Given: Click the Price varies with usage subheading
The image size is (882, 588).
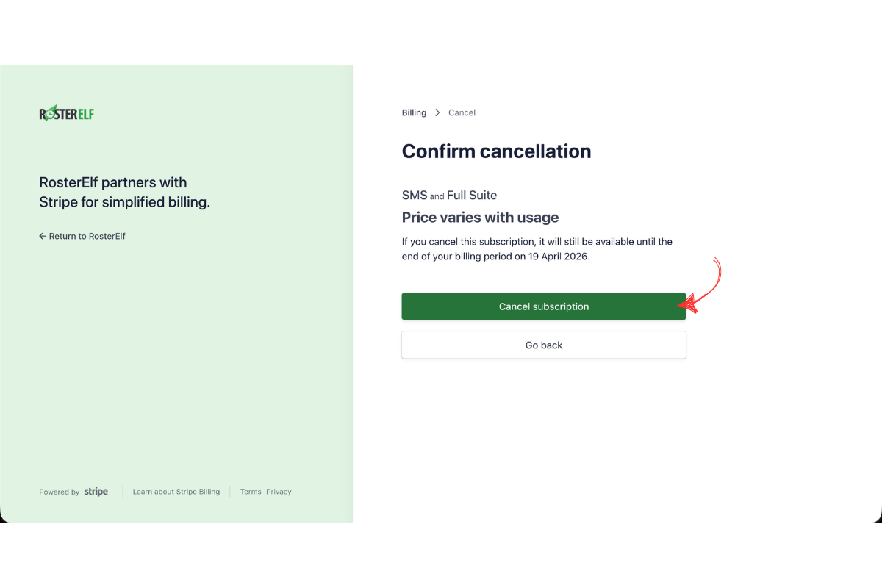Looking at the screenshot, I should click(480, 218).
